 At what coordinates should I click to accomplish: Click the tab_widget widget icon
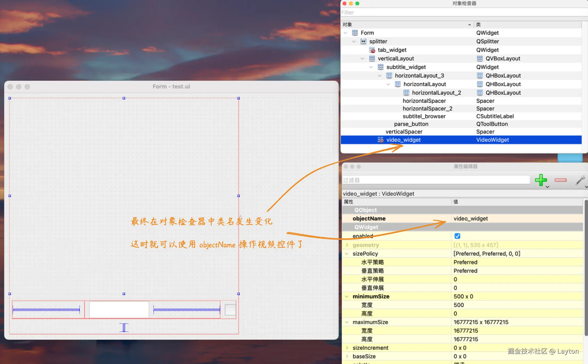(x=372, y=50)
